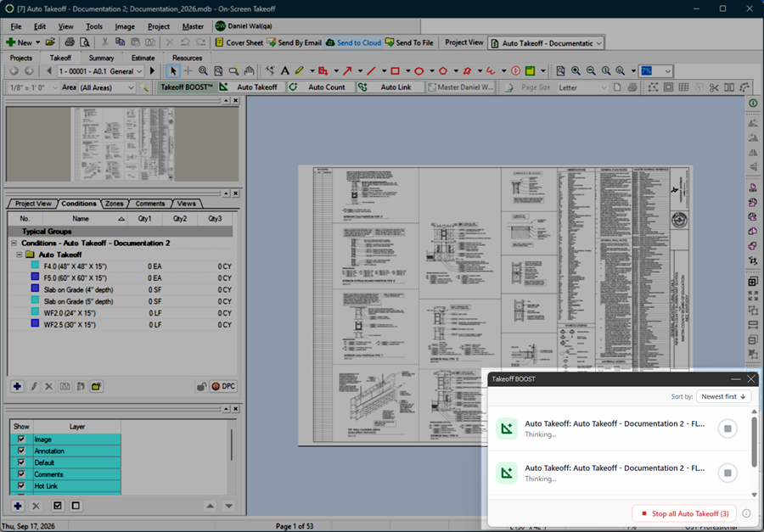The width and height of the screenshot is (764, 532).
Task: Click the Auto Count button
Action: (x=321, y=87)
